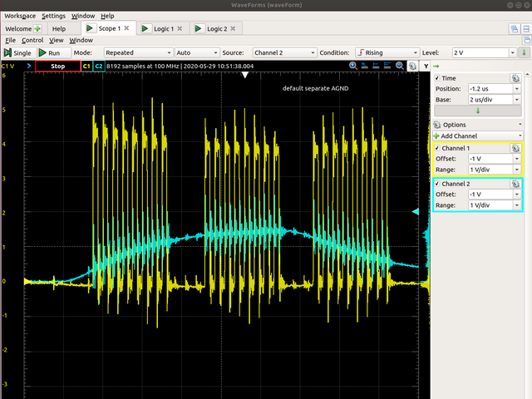Open the Workspace menu
Image resolution: width=532 pixels, height=399 pixels.
coord(20,16)
